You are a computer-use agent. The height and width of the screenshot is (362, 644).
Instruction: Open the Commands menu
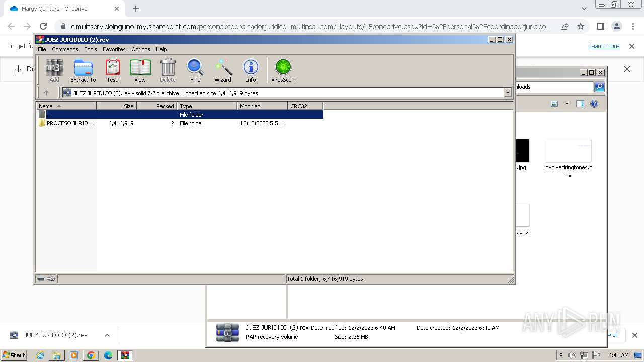pos(65,49)
